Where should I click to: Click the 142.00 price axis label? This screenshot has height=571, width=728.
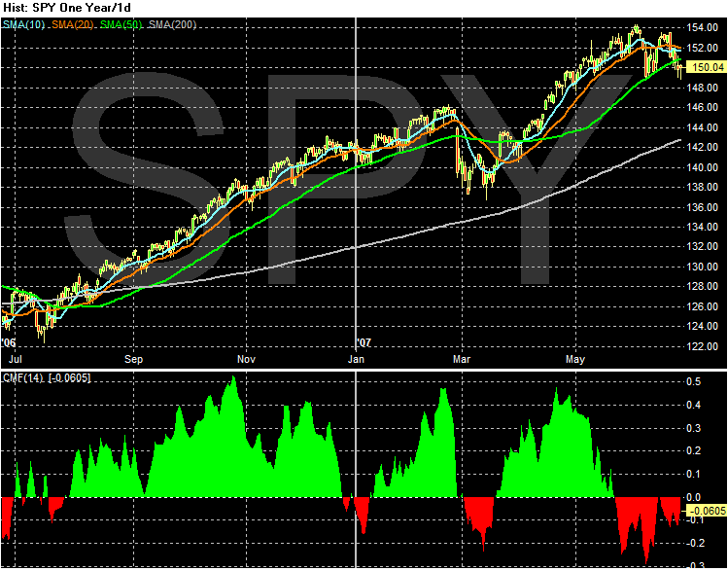(x=705, y=147)
